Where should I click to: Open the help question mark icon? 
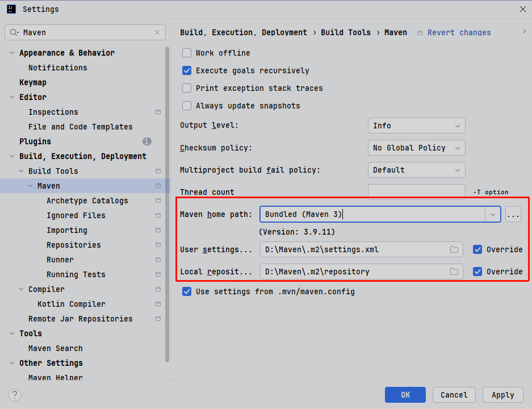click(15, 395)
